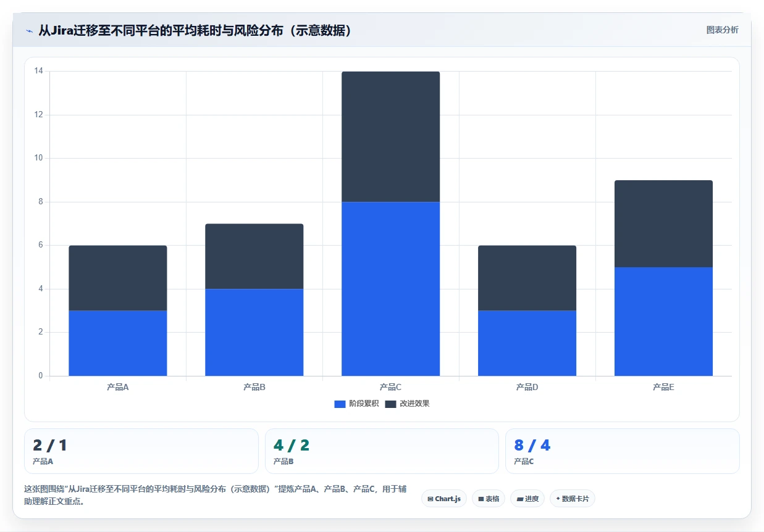
Task: Toggle the 改进效果 legend entry
Action: click(407, 404)
